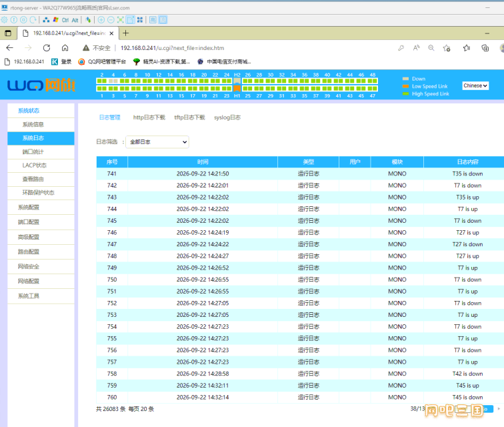Click the file transfer arrows icon
The width and height of the screenshot is (504, 427).
[89, 20]
